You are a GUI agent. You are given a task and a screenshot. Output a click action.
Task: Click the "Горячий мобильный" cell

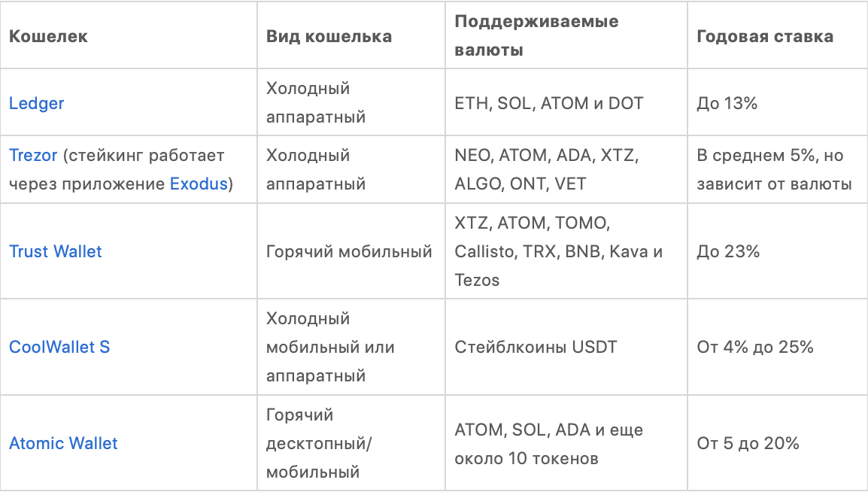click(x=349, y=251)
